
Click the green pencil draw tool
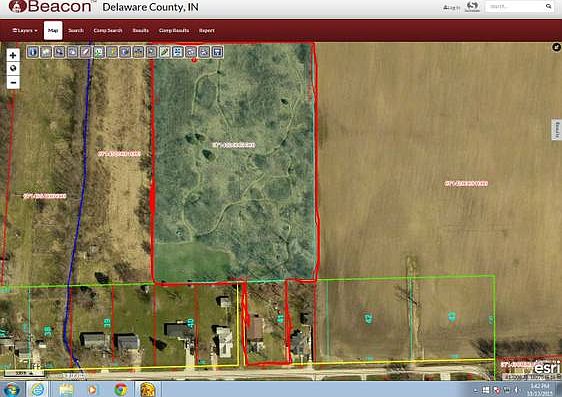165,52
